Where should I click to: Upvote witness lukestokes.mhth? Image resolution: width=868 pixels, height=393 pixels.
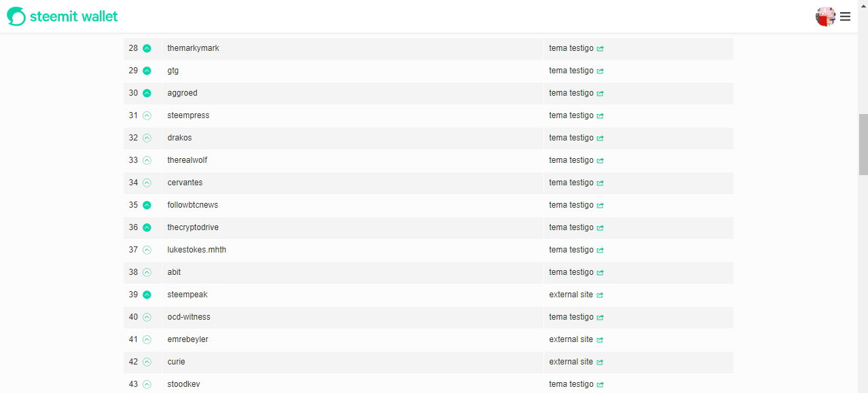[147, 250]
